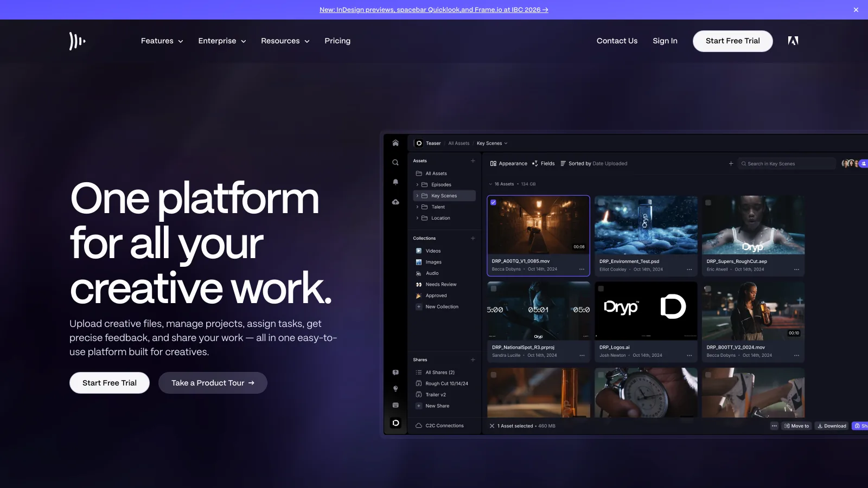868x488 pixels.
Task: Click Sorted by Date Uploaded
Action: click(x=593, y=163)
